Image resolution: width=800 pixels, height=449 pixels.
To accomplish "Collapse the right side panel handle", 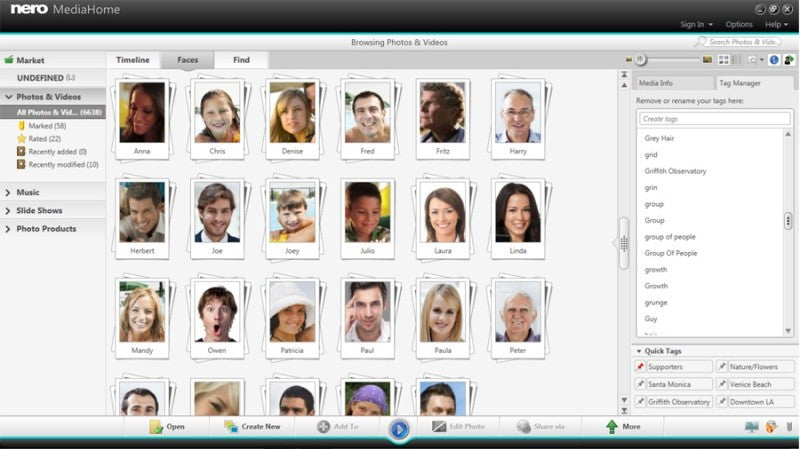I will click(x=623, y=243).
